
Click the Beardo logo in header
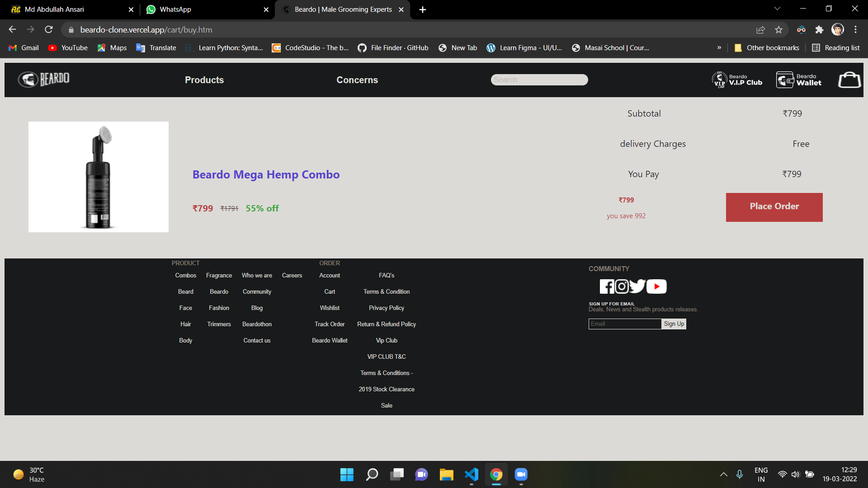click(44, 80)
